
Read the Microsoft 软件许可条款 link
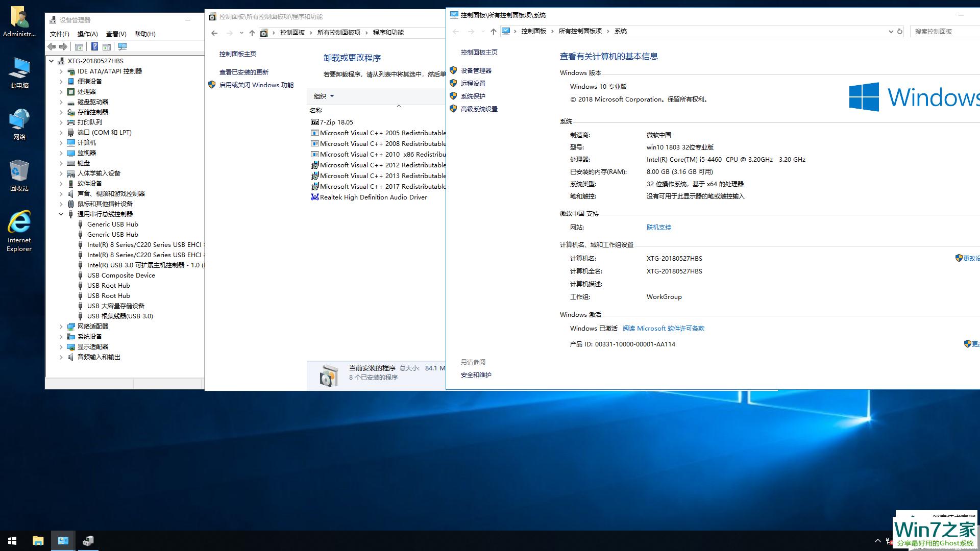[664, 329]
